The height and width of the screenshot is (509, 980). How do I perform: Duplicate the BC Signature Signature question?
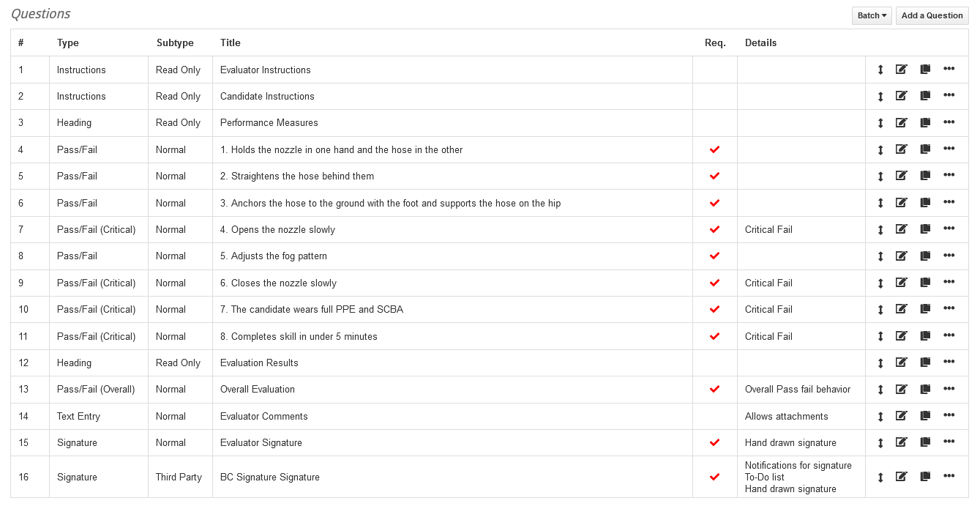[924, 476]
